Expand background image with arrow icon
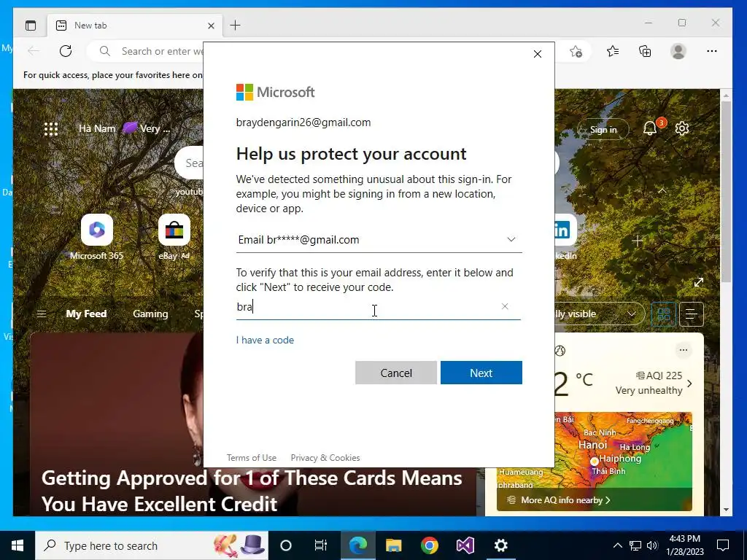Viewport: 747px width, 560px height. pos(699,282)
